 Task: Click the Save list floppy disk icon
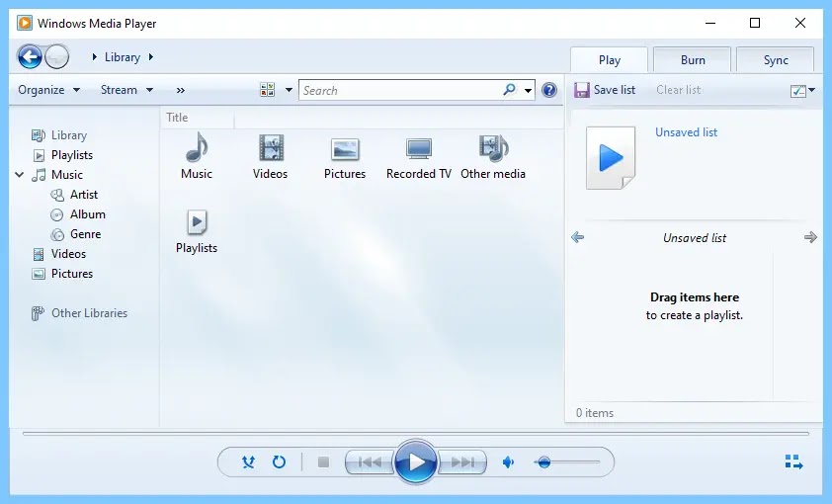(x=582, y=90)
